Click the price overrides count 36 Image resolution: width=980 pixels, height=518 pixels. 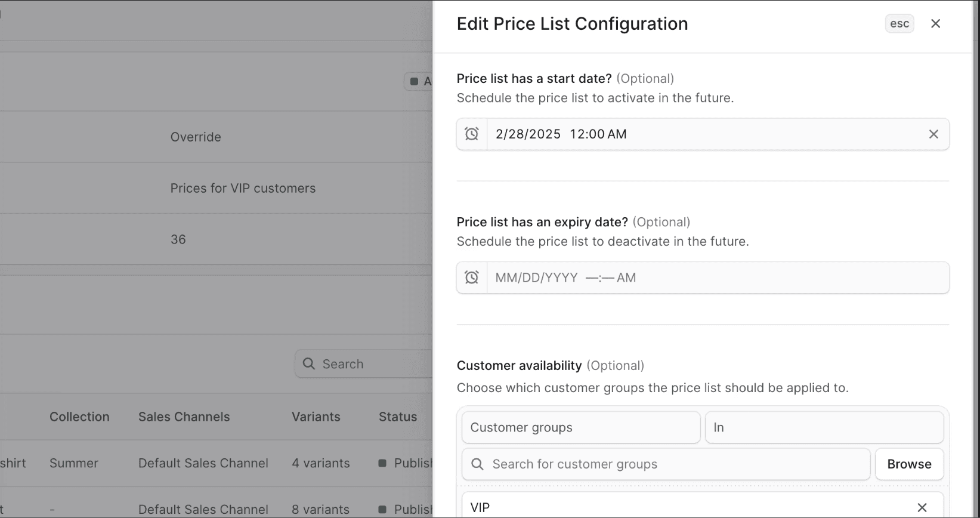pos(178,239)
